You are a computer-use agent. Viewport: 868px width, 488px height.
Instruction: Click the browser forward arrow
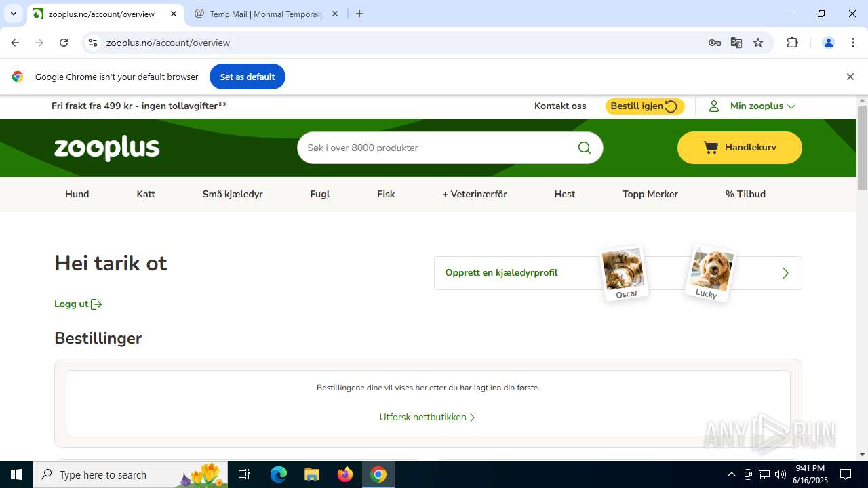click(39, 43)
